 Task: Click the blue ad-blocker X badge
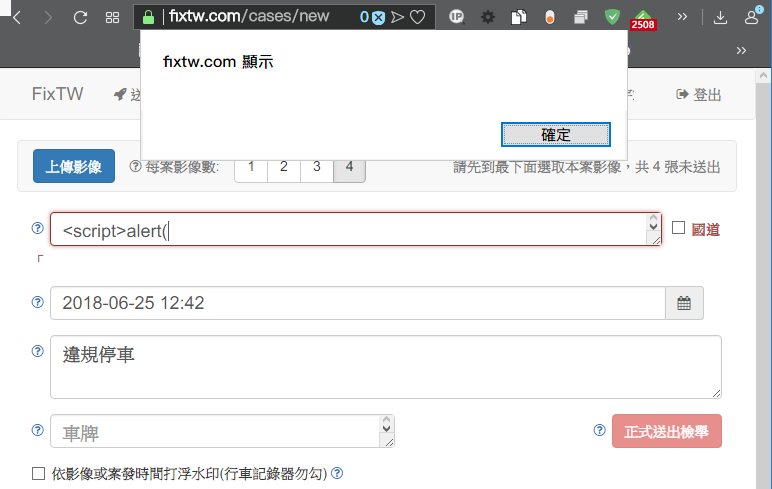coord(378,18)
